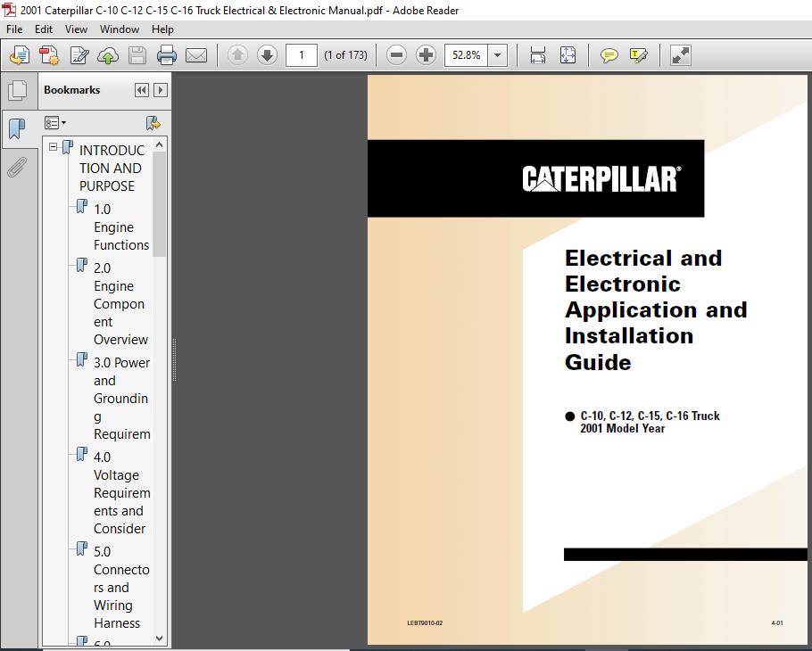The width and height of the screenshot is (812, 651).
Task: Open the Bookmarks panel ribbon icon
Action: [17, 128]
